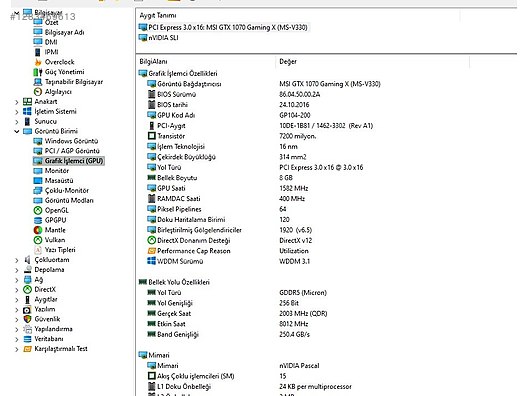528x396 pixels.
Task: Select the Performance Cap Reason row
Action: pyautogui.click(x=194, y=251)
